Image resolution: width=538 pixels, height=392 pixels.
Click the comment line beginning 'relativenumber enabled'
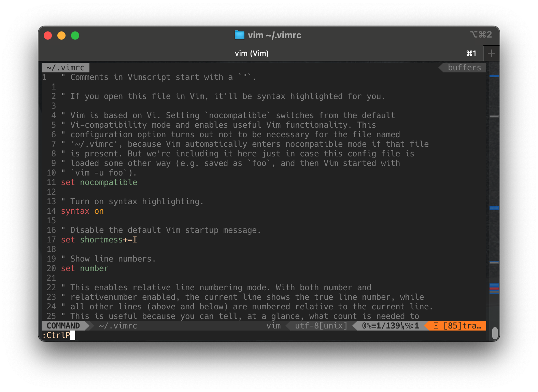[x=242, y=297]
